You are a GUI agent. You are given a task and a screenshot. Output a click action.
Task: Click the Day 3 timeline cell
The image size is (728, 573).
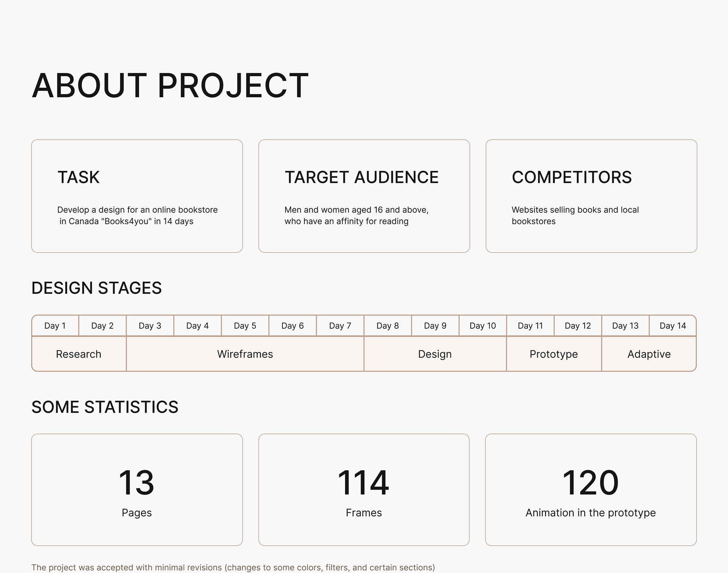150,326
